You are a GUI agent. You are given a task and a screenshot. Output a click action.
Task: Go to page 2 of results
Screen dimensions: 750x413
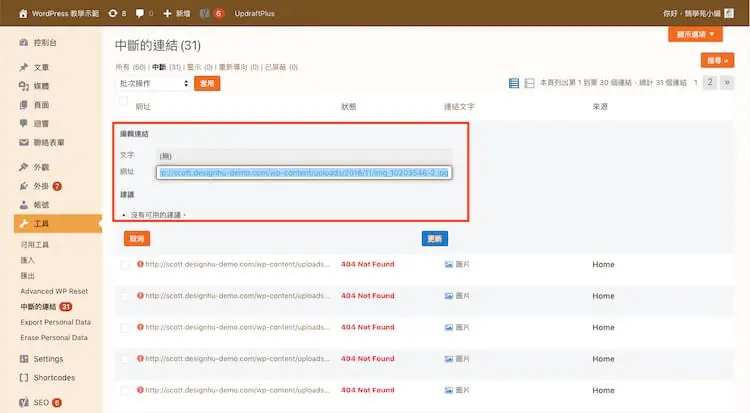coord(710,82)
